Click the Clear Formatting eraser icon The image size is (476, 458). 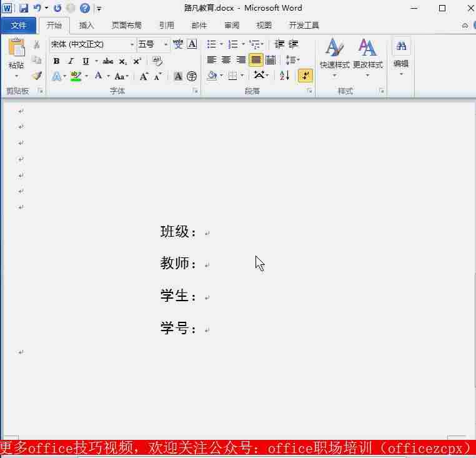point(157,61)
